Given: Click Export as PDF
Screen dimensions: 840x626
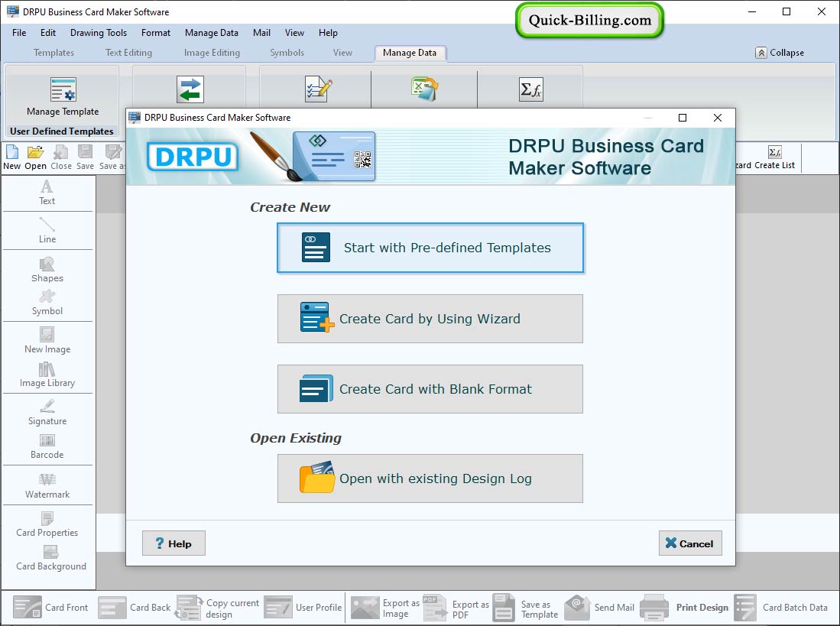Looking at the screenshot, I should pos(456,608).
